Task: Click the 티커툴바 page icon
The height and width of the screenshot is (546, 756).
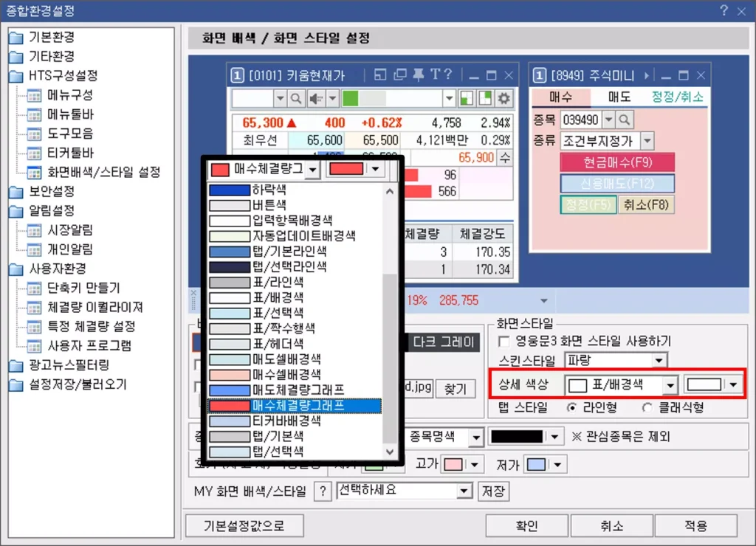Action: pos(34,153)
